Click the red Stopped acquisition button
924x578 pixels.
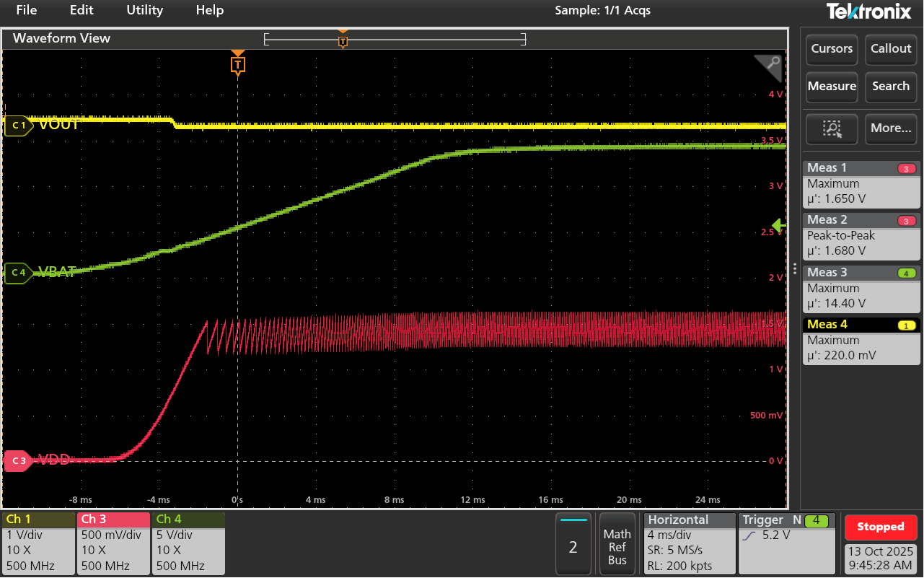[x=881, y=527]
